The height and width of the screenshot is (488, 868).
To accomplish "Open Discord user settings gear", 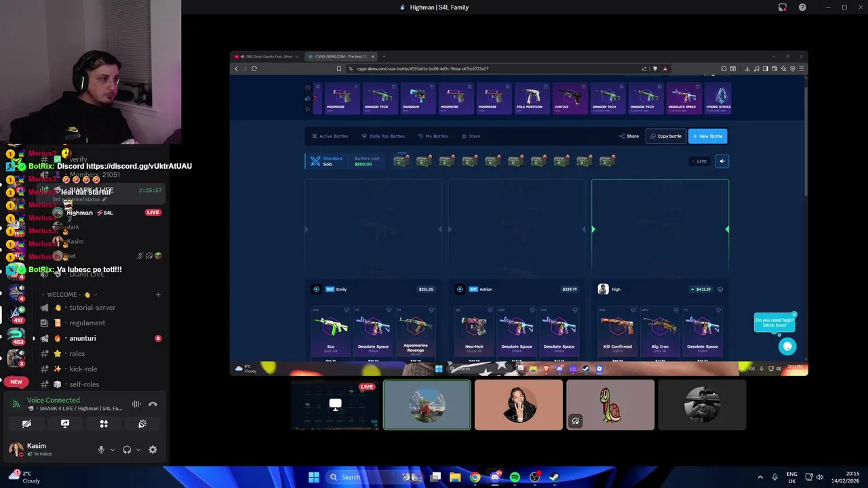I will [153, 449].
